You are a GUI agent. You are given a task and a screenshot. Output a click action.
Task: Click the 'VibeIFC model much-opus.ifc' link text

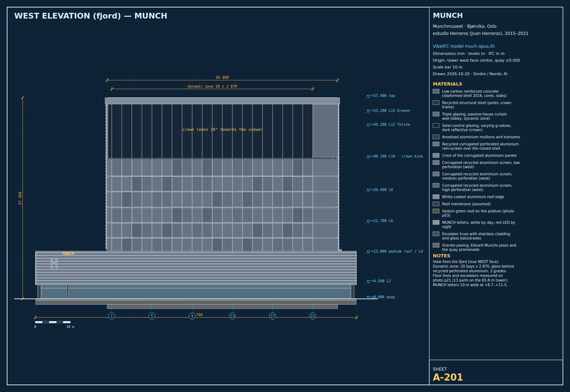click(x=464, y=46)
